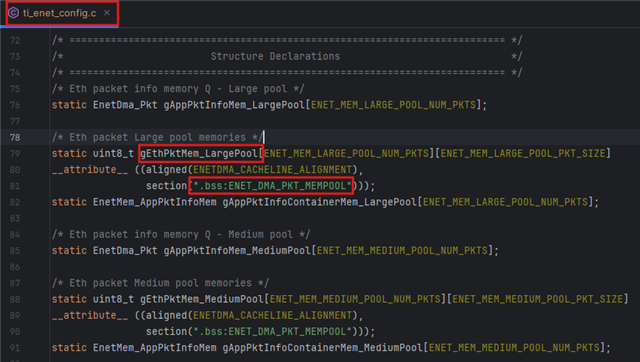Click line number 81 in the gutter
This screenshot has width=640, height=362.
coord(15,186)
